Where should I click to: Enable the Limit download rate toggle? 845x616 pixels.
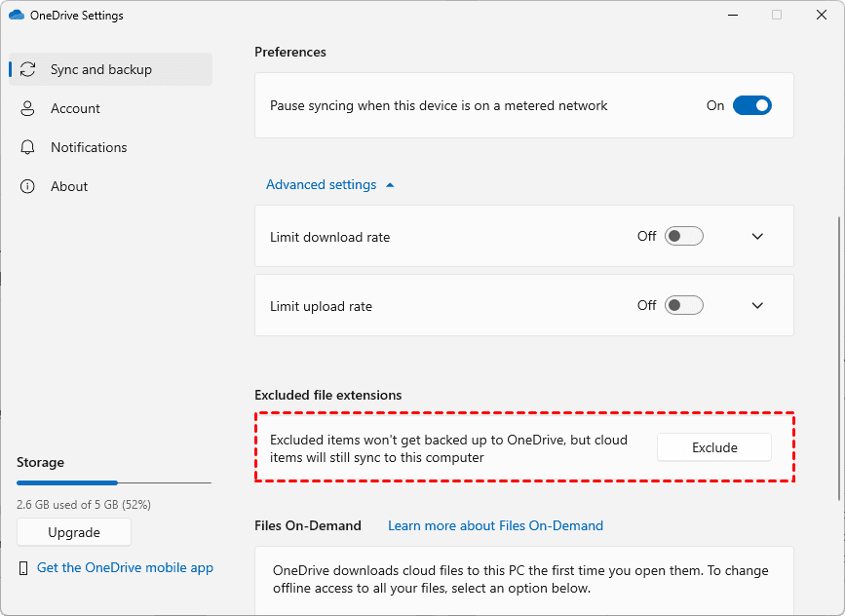click(683, 236)
